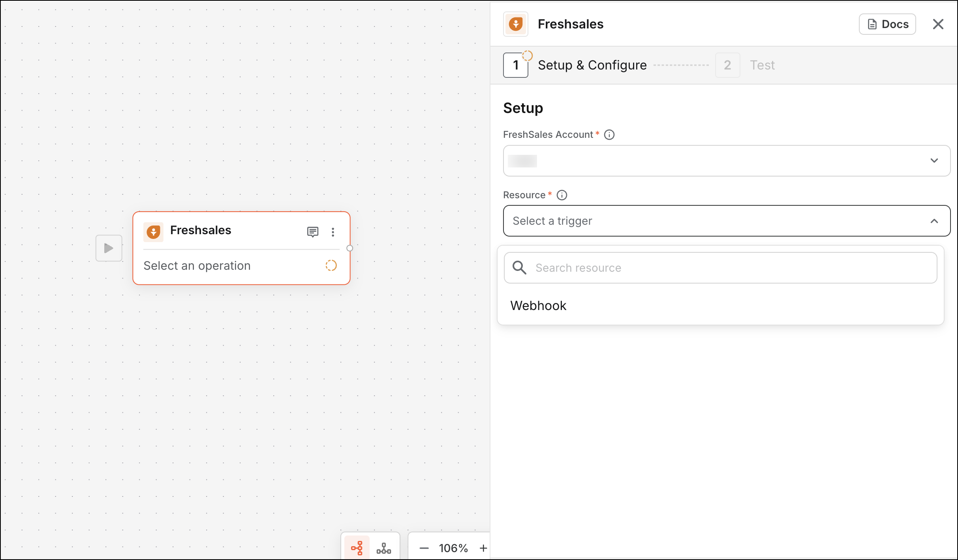Go to step 1 Setup & Configure
Screen dimensions: 958x560
click(x=575, y=65)
